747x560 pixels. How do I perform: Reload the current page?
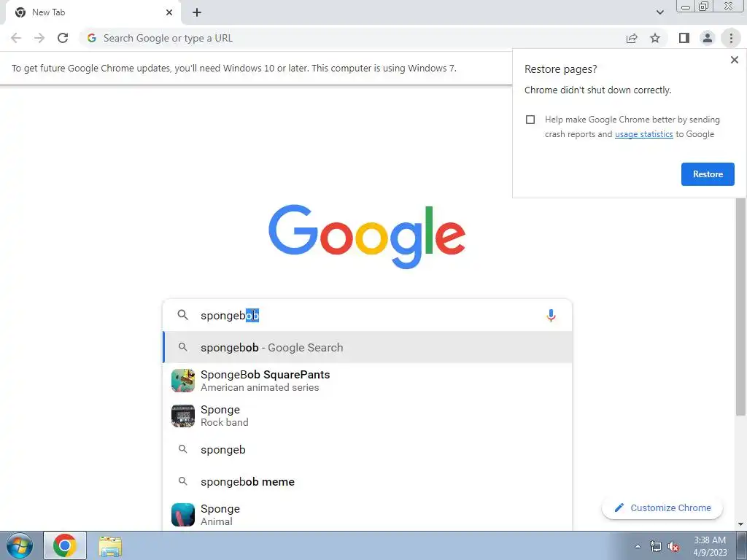63,38
